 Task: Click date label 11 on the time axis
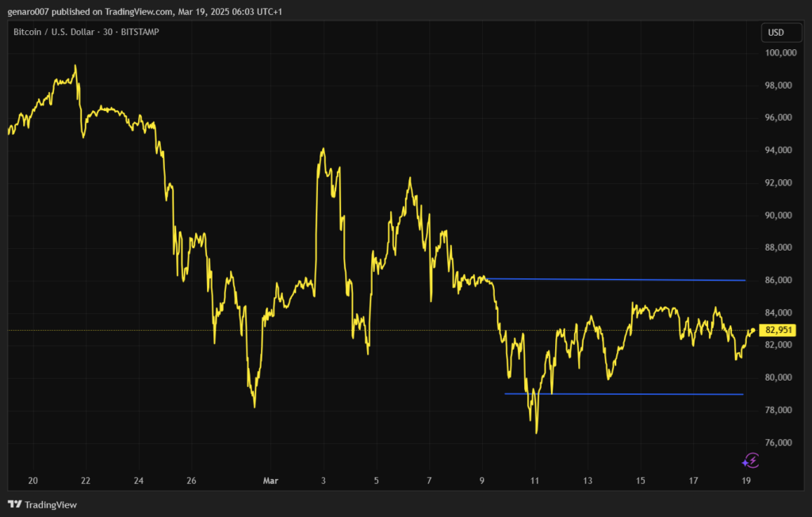pyautogui.click(x=535, y=481)
